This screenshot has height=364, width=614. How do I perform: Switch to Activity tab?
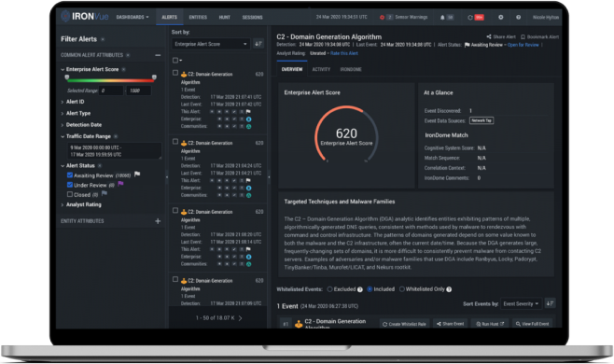coord(321,69)
